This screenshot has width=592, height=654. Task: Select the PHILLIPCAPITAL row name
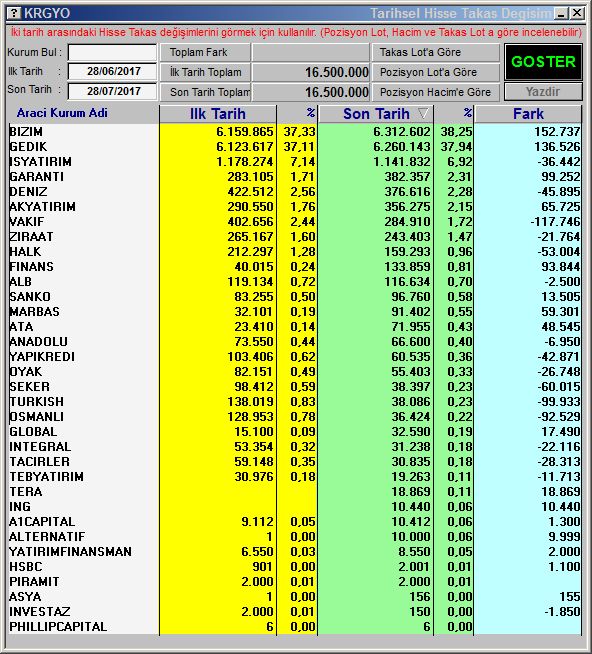tap(58, 627)
